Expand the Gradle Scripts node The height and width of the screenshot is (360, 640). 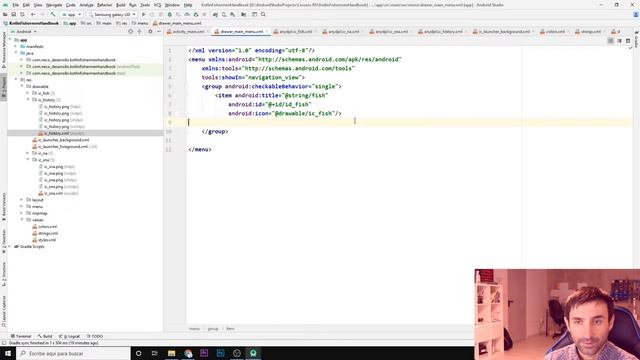click(10, 247)
